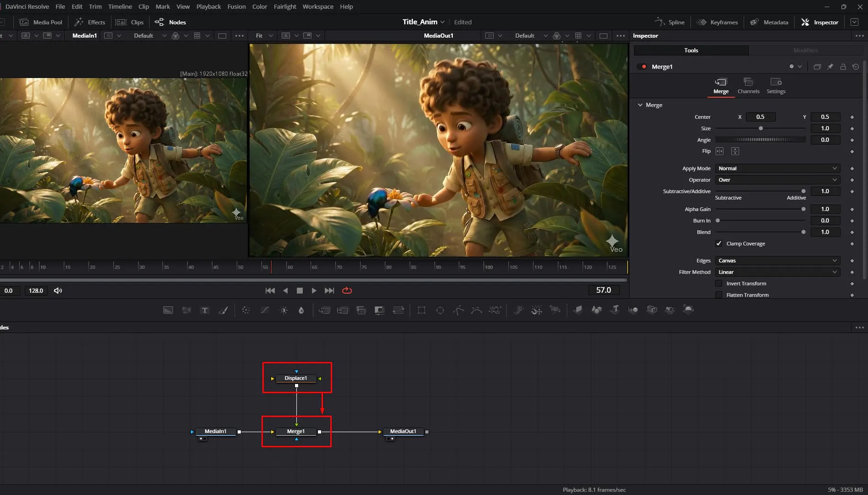Open the Keyframes panel
Screen dimensions: 868x495
pyautogui.click(x=717, y=22)
